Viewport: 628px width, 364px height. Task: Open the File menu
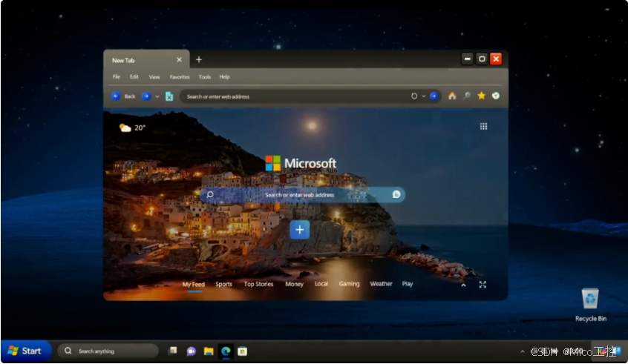[116, 77]
